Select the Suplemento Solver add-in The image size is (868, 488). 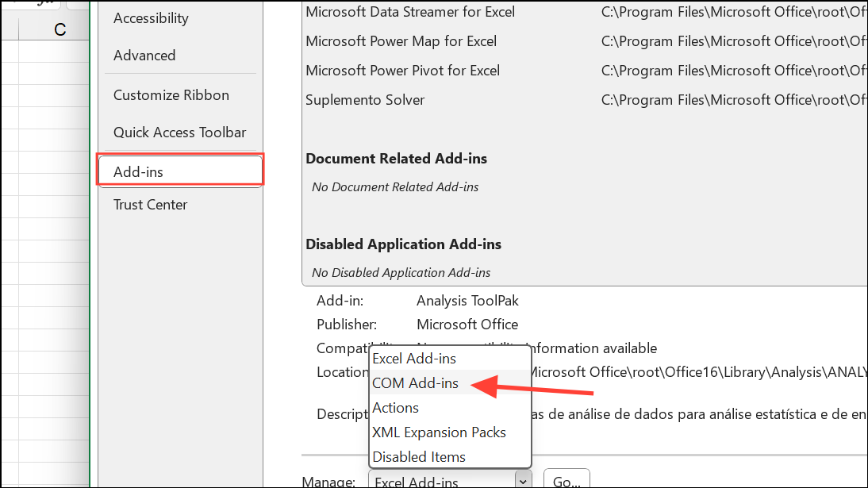tap(365, 100)
